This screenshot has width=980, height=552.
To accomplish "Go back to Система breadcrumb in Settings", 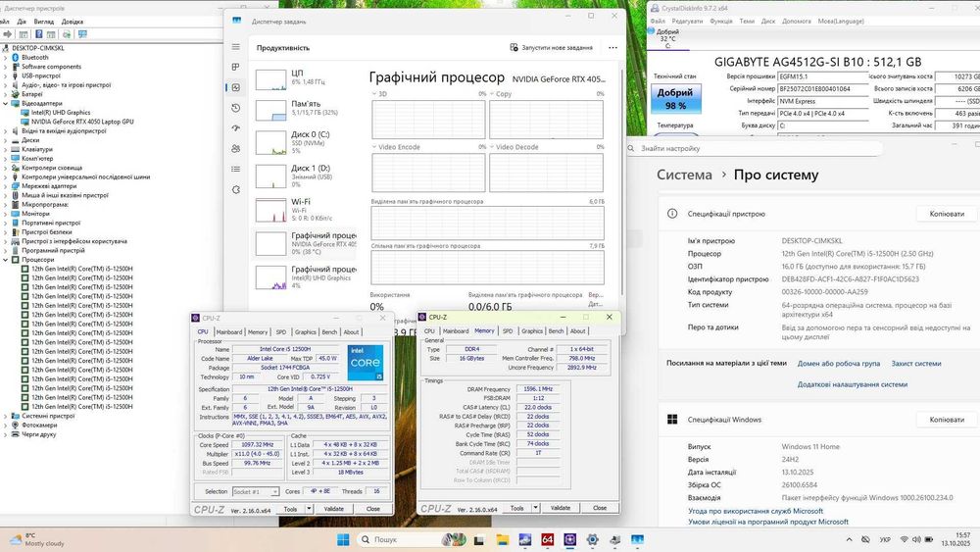I will tap(684, 176).
